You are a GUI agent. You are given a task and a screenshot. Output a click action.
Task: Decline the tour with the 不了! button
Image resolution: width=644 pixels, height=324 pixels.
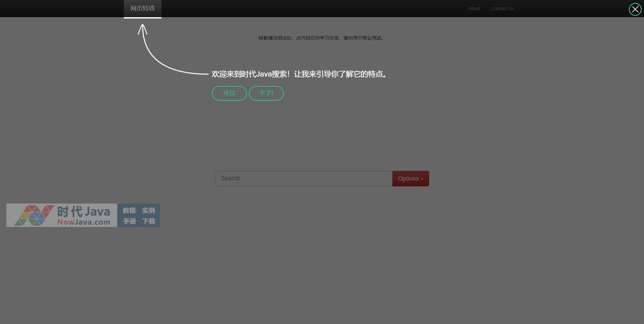click(x=266, y=93)
